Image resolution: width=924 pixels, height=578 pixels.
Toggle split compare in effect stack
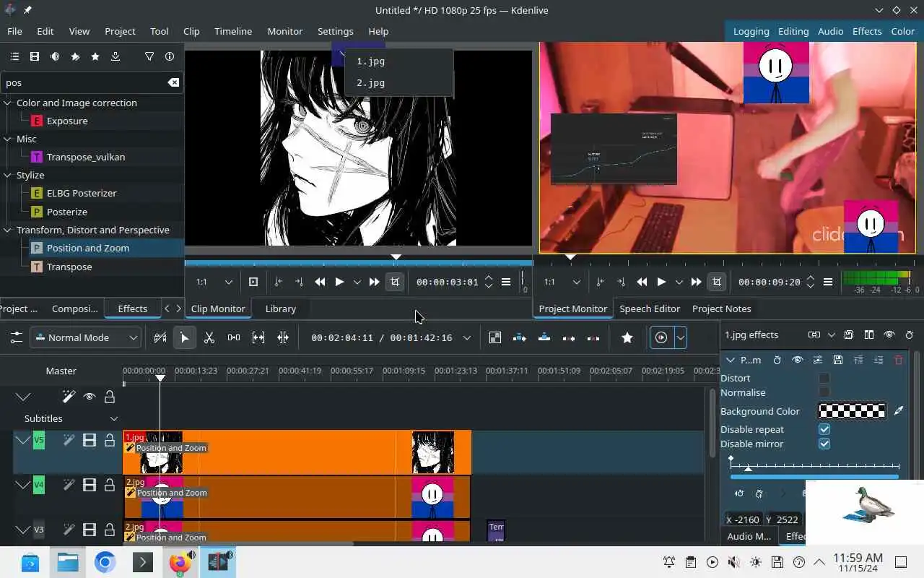(869, 335)
